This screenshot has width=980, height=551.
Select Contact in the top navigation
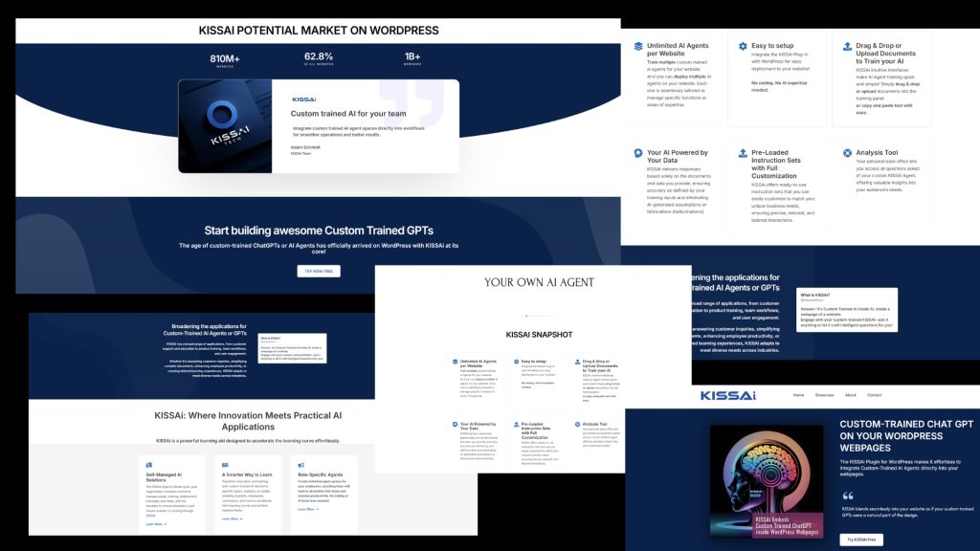[x=874, y=395]
